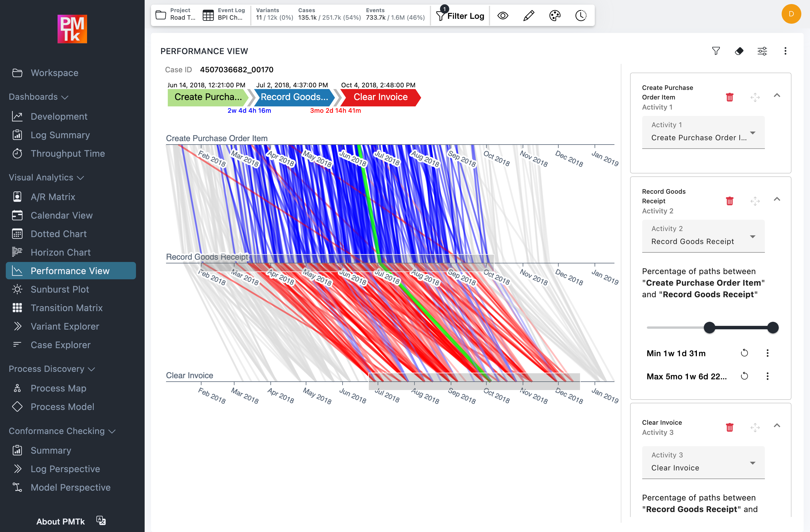Select the Sunburst Plot tool
Viewport: 810px width, 532px height.
click(x=60, y=289)
